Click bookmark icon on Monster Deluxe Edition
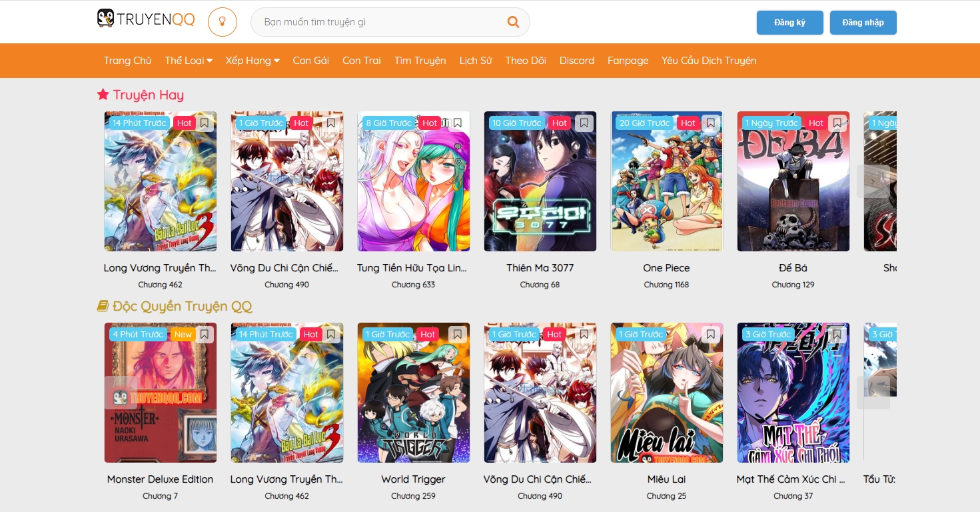 tap(205, 335)
